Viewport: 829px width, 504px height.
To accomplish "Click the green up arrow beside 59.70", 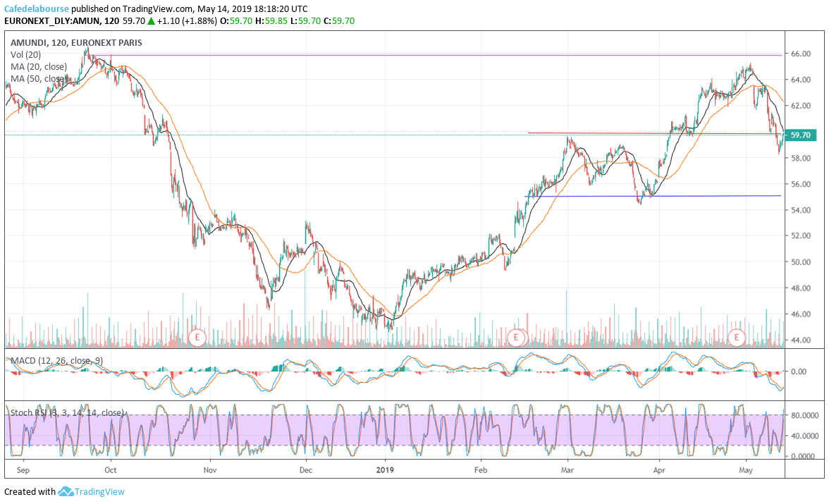I will tap(151, 21).
